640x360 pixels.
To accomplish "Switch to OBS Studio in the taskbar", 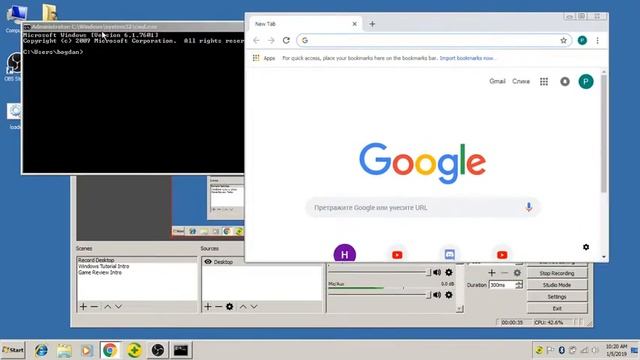I will pyautogui.click(x=158, y=350).
